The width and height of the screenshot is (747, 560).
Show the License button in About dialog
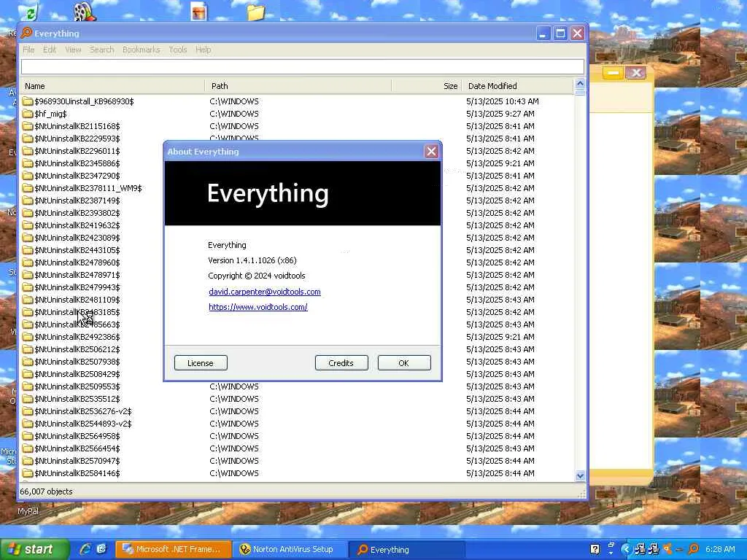pos(201,363)
